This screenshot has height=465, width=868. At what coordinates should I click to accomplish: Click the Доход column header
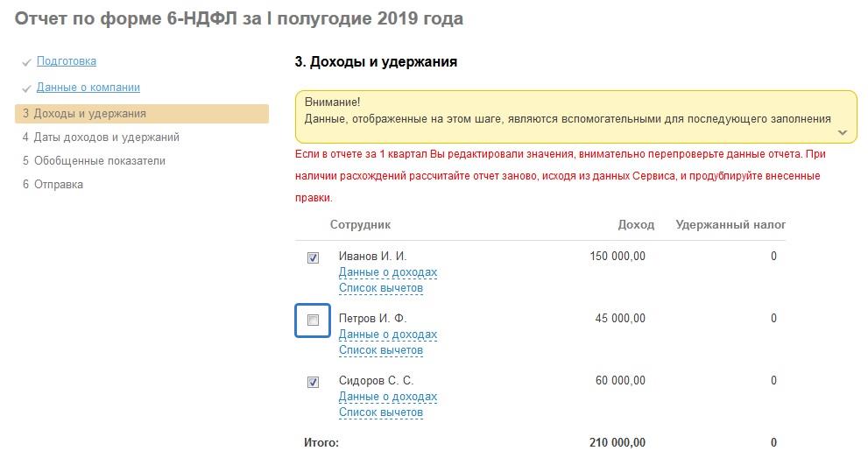pyautogui.click(x=636, y=225)
